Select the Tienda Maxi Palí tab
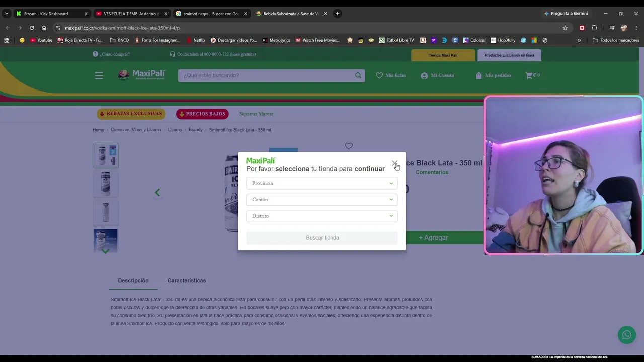 pos(443,55)
